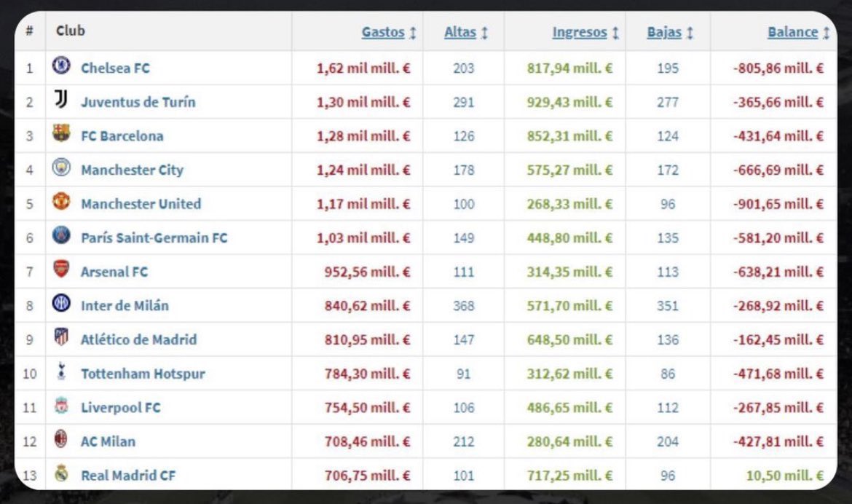Open the AC Milan club link
This screenshot has height=504, width=852.
point(108,441)
